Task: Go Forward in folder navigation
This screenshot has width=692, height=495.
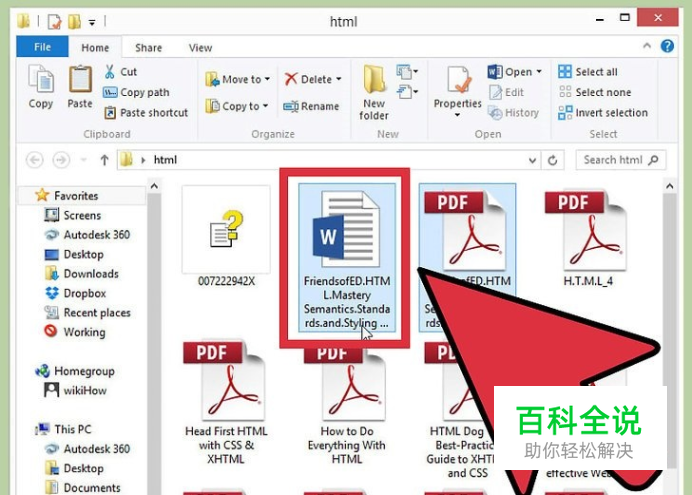Action: [61, 160]
